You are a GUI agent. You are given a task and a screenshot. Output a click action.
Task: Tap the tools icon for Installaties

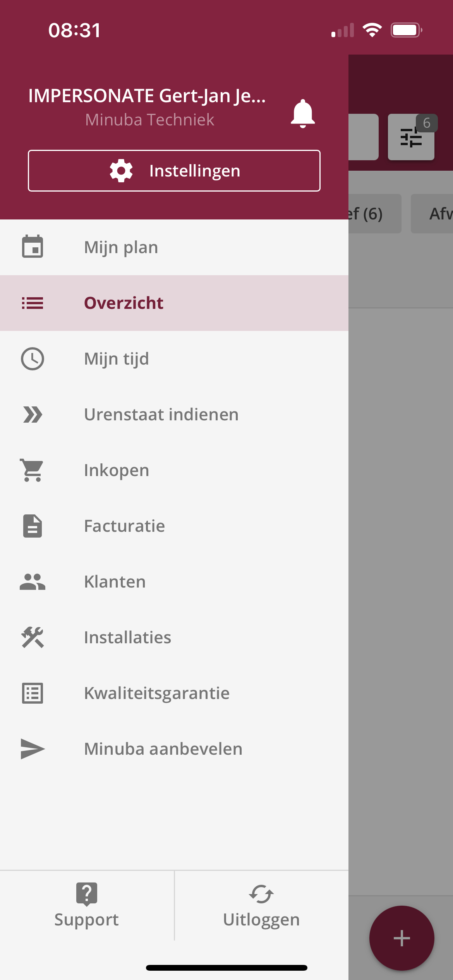point(33,637)
